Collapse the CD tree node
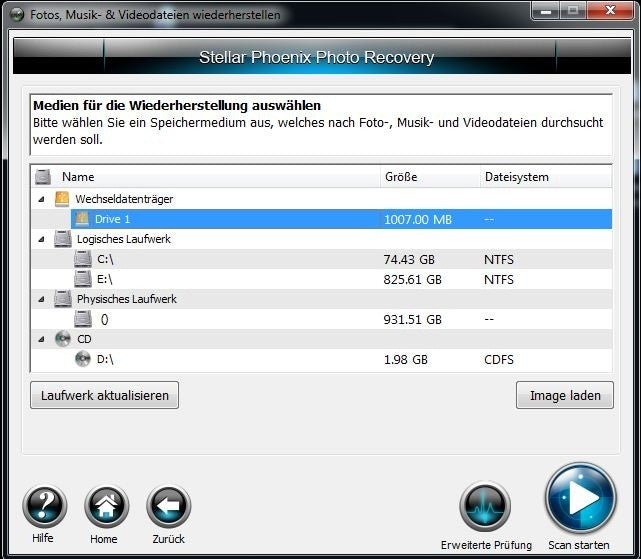 pyautogui.click(x=41, y=339)
